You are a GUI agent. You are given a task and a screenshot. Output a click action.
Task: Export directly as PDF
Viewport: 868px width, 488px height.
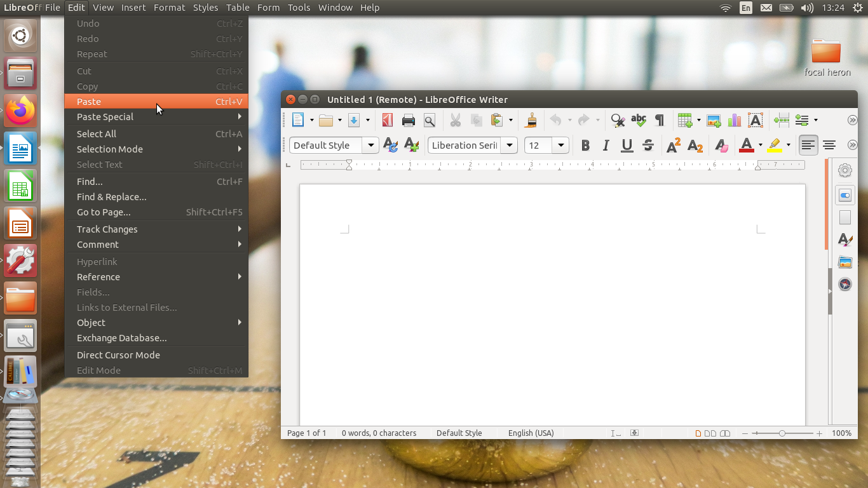pyautogui.click(x=388, y=120)
